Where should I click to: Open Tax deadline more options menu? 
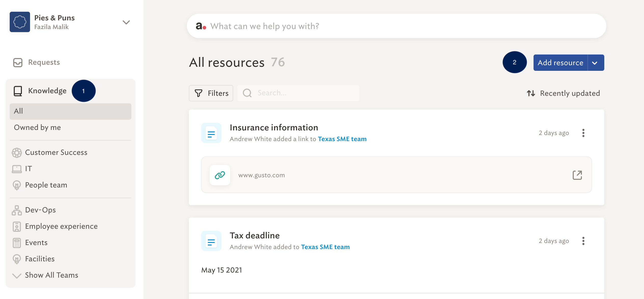click(x=583, y=241)
